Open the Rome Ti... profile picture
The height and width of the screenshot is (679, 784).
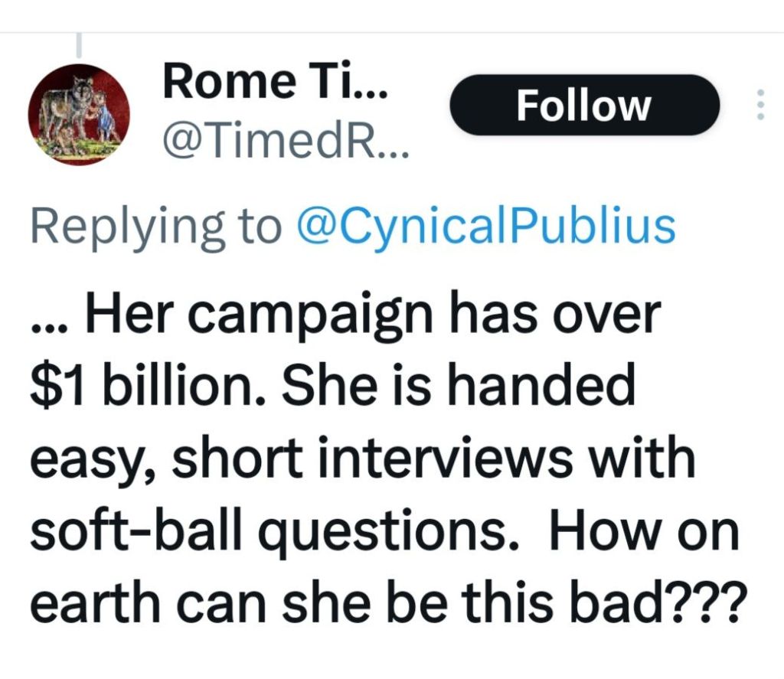coord(78,115)
